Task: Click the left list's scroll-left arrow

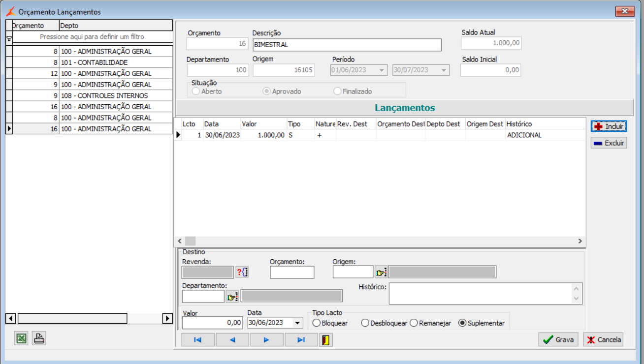Action: 11,319
